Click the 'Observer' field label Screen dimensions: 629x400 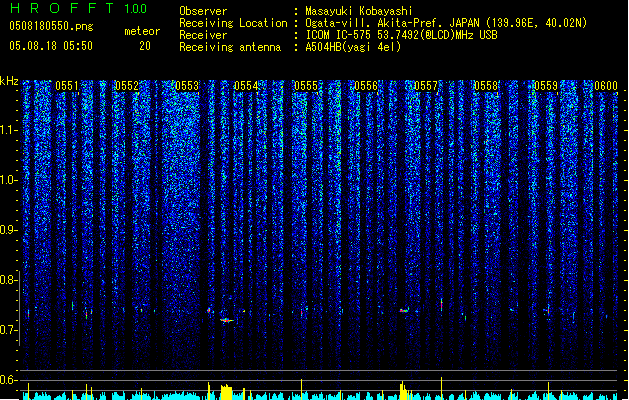[x=203, y=11]
